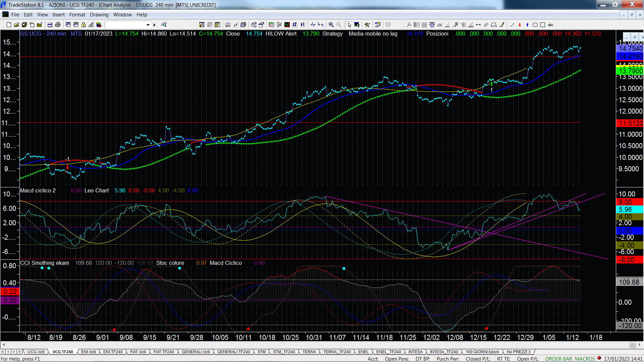This screenshot has width=644, height=362.
Task: Click the Macd ciclico 2 indicator label
Action: pyautogui.click(x=38, y=190)
